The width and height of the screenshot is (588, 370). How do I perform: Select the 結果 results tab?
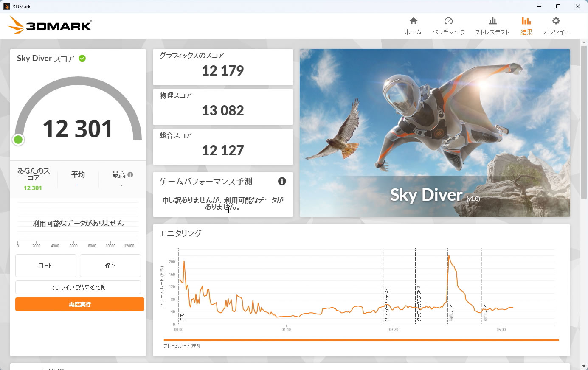coord(526,26)
